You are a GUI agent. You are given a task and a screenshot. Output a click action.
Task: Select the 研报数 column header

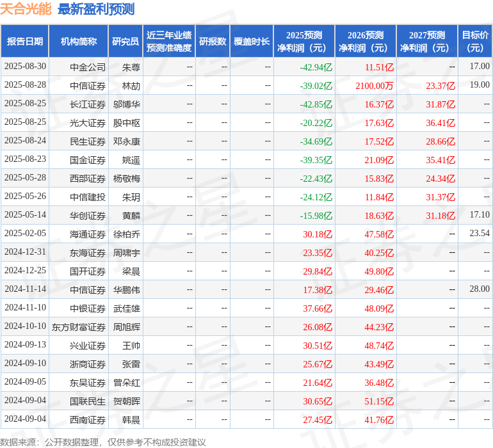(213, 41)
